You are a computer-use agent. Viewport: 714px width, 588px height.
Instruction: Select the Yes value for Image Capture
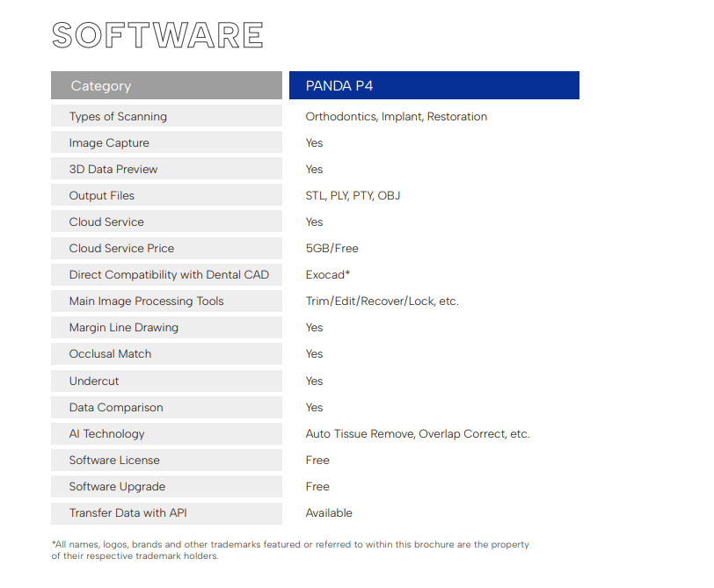coord(314,143)
